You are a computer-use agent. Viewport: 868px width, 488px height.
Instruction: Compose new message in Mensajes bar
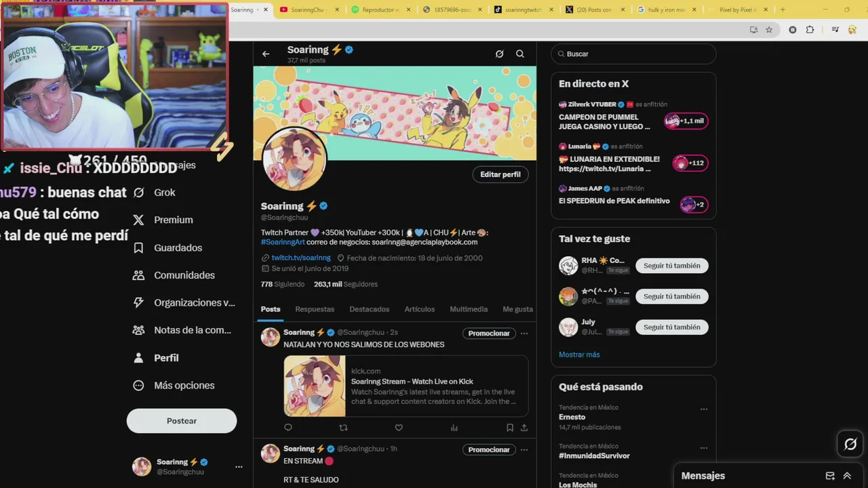(830, 476)
